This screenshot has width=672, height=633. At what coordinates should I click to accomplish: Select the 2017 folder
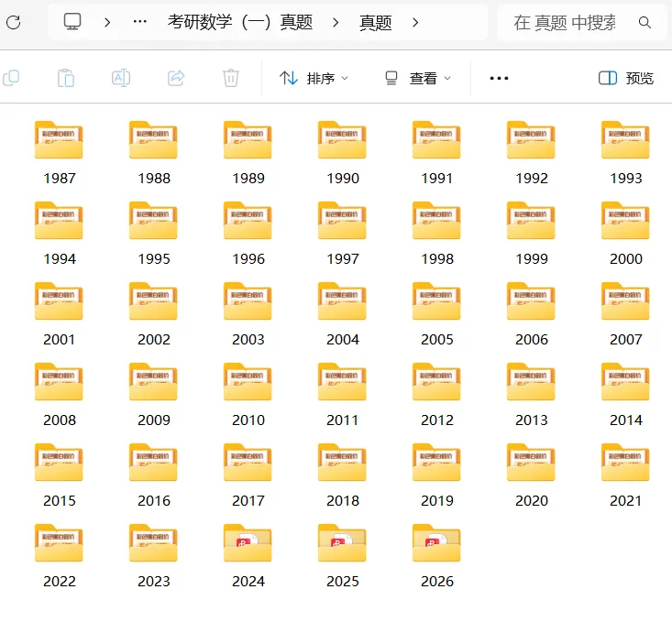click(248, 475)
